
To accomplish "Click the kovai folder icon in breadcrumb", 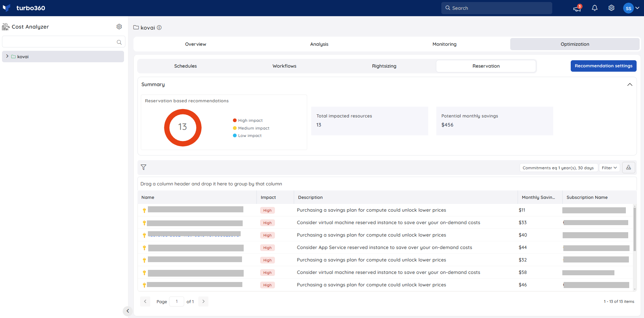I will 136,27.
